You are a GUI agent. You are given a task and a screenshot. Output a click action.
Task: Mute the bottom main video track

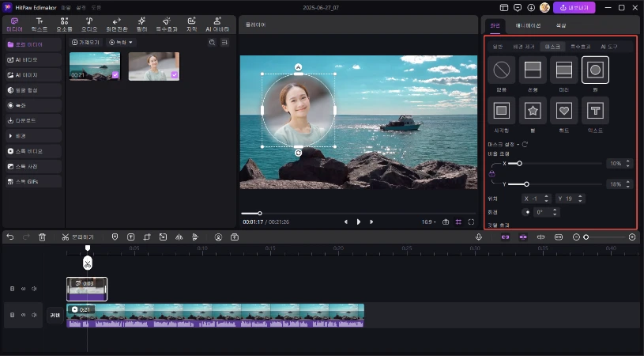[34, 315]
